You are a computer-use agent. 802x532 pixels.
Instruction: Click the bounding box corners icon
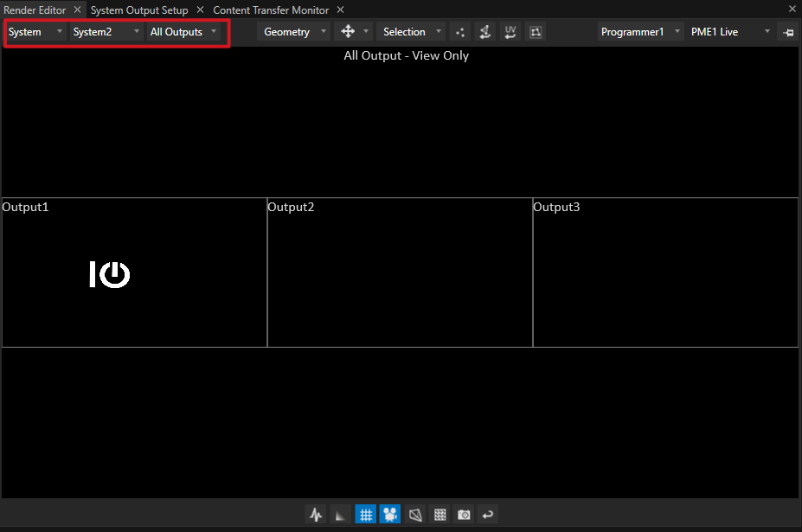(x=536, y=32)
